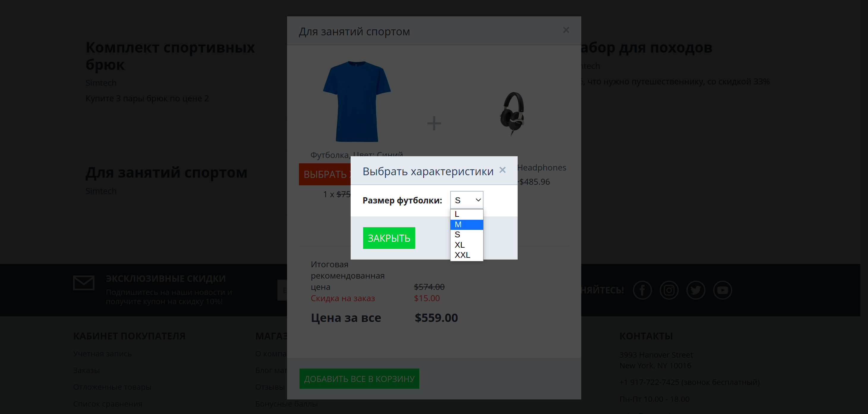
Task: Click the blue T-shirt thumbnail
Action: click(x=357, y=101)
